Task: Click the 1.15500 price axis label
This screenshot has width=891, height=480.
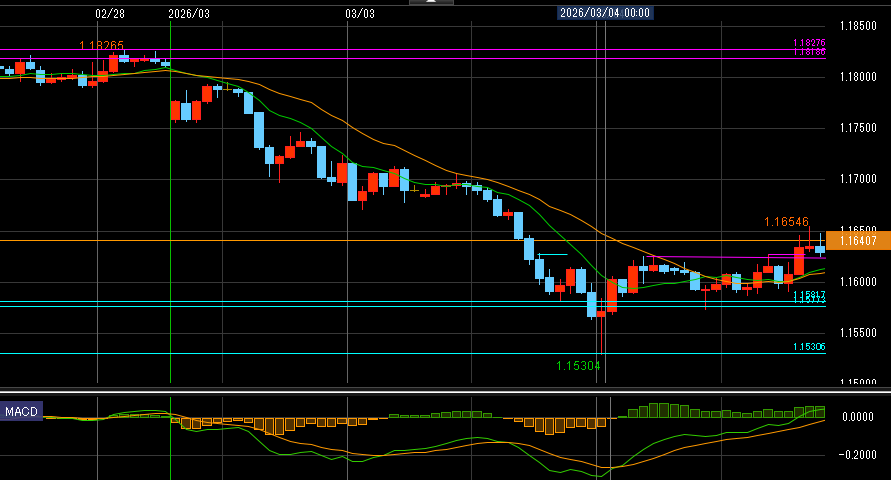Action: pyautogui.click(x=858, y=332)
